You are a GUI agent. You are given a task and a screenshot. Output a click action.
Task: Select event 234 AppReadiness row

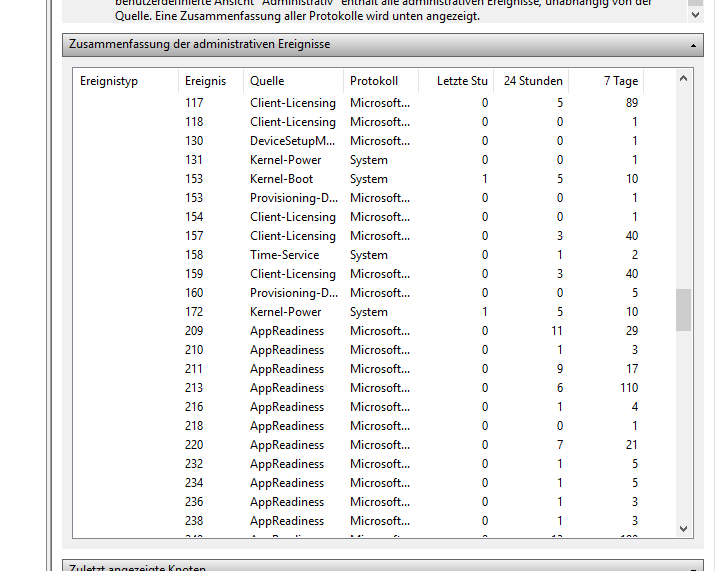(x=358, y=483)
